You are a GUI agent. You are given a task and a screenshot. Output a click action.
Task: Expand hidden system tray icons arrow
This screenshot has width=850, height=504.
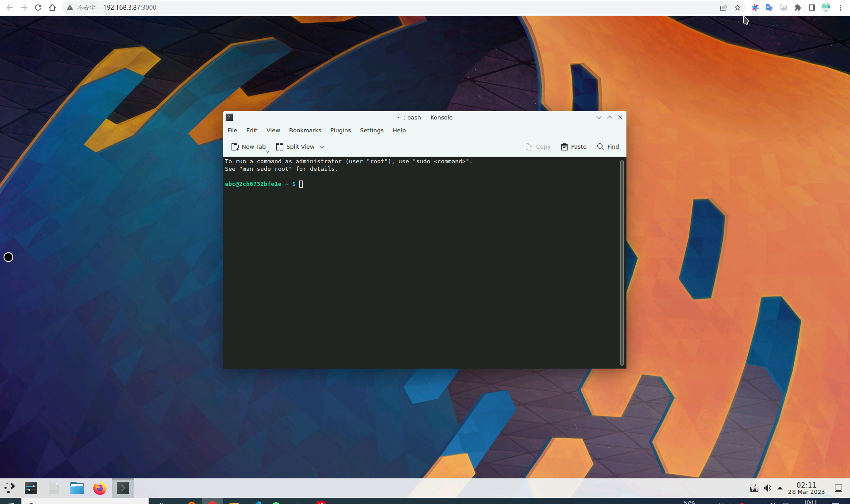[x=780, y=488]
